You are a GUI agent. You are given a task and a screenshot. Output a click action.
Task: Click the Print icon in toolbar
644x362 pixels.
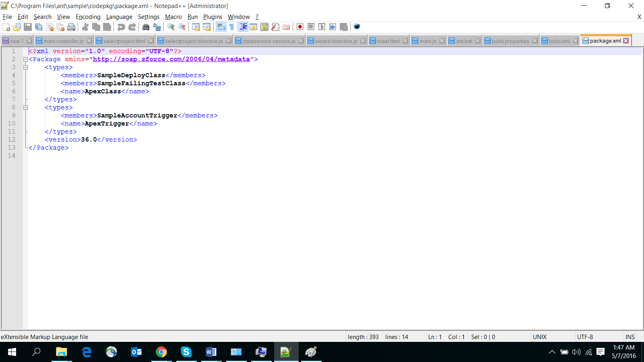pos(71,27)
